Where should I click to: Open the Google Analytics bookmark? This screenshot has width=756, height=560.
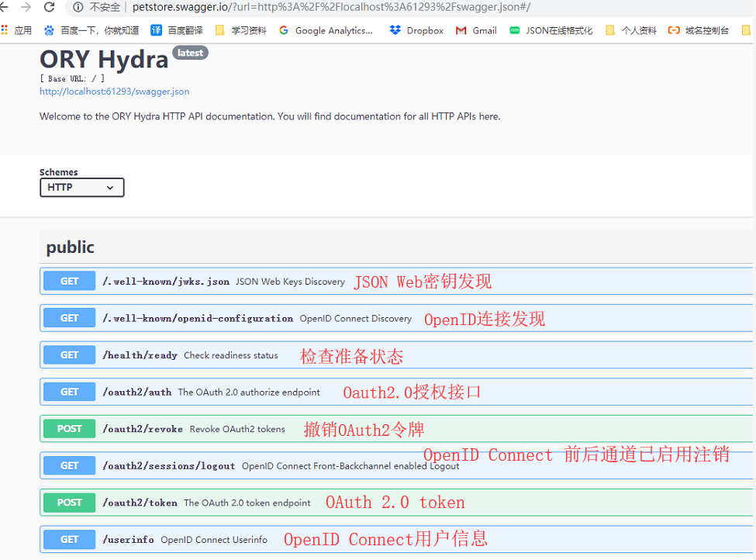pyautogui.click(x=326, y=30)
